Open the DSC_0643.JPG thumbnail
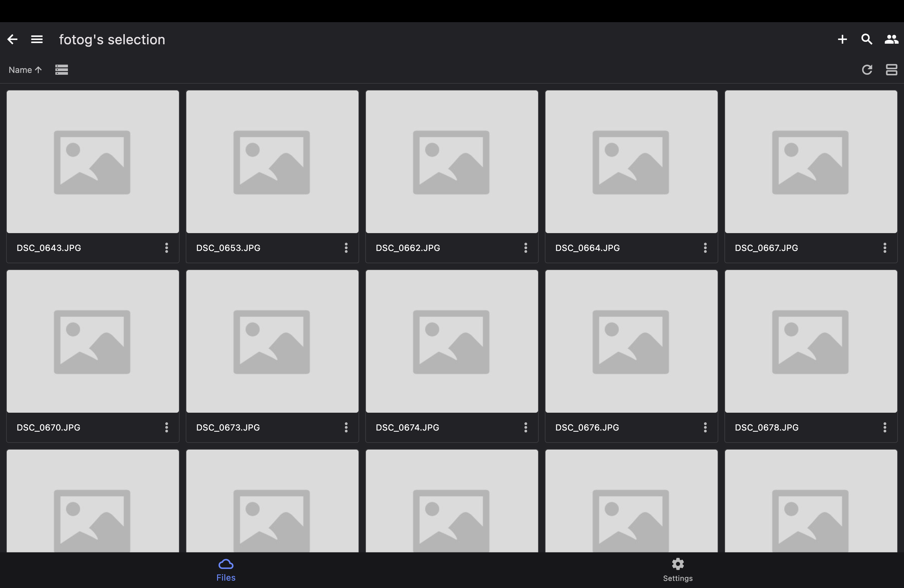904x588 pixels. [93, 161]
